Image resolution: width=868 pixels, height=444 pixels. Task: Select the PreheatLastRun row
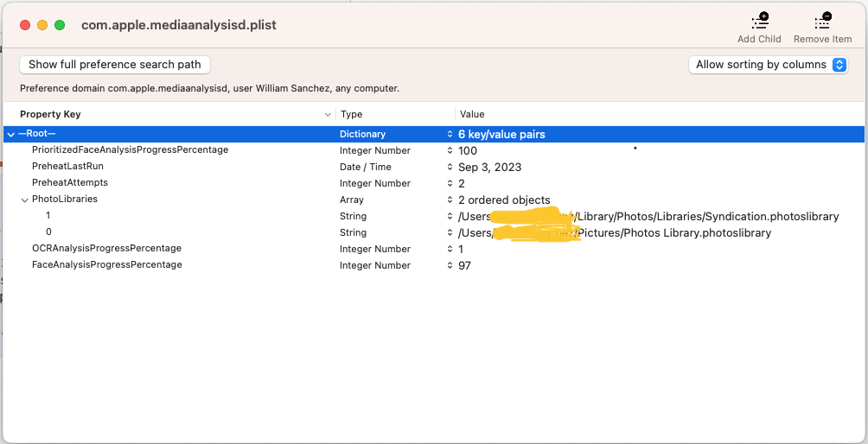click(67, 167)
